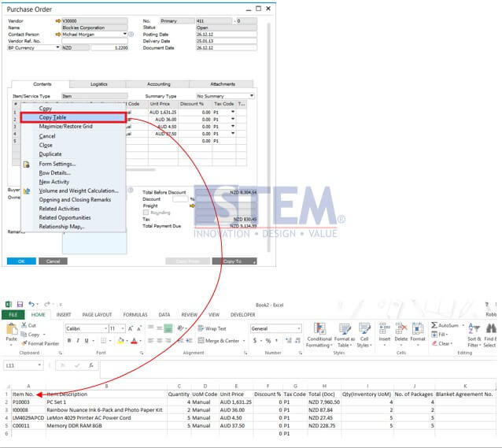The width and height of the screenshot is (502, 448).
Task: Click the Format Painter brush icon
Action: coord(24,343)
